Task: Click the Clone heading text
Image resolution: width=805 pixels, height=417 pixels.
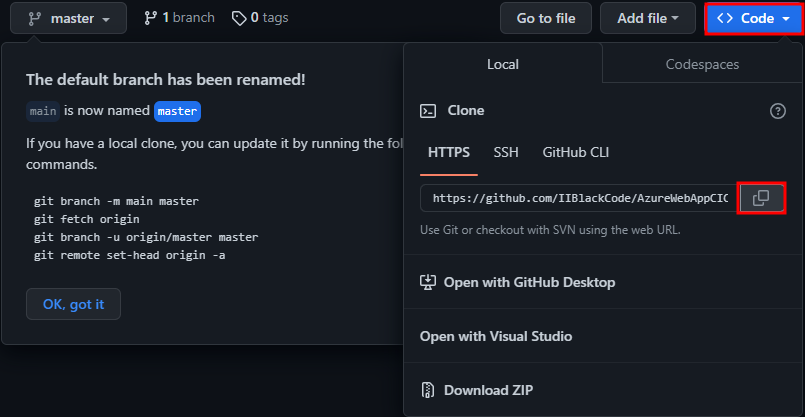Action: tap(466, 111)
